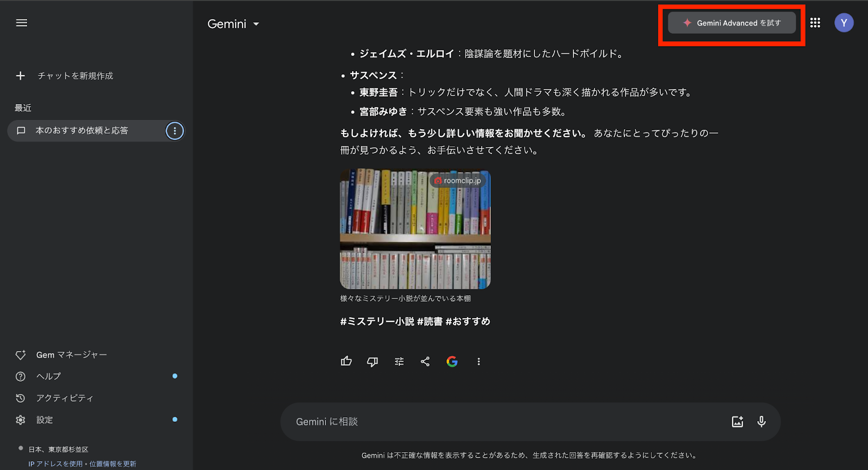Click the share response icon
The height and width of the screenshot is (470, 868).
(425, 361)
